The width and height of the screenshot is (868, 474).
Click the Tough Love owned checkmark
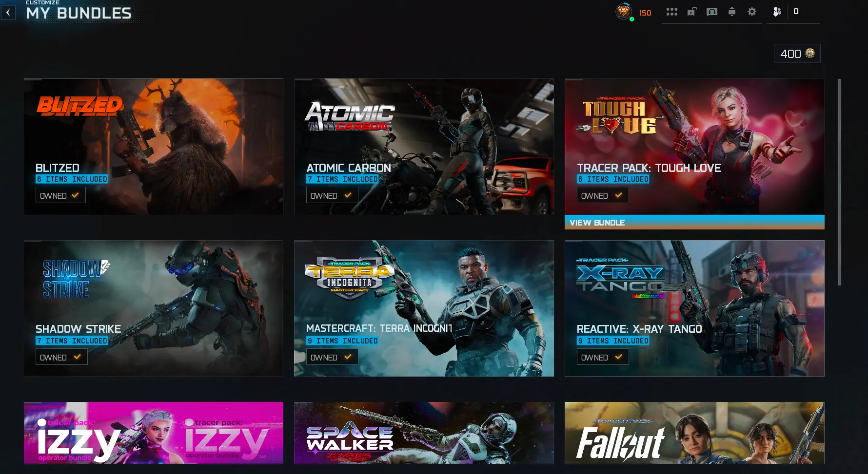(618, 195)
